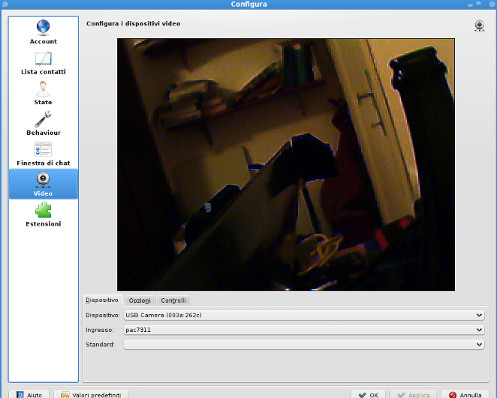Cancel with the Annulla button
497x398 pixels.
[x=465, y=395]
